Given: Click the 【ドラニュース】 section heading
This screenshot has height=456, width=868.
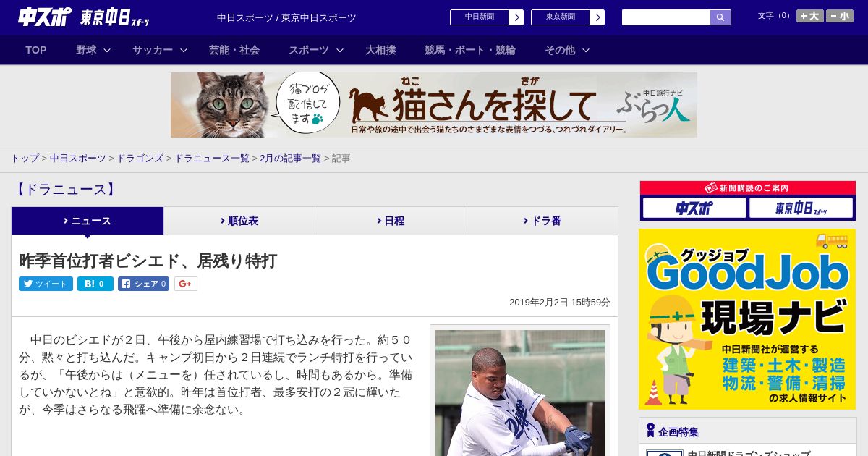Looking at the screenshot, I should pos(64,190).
